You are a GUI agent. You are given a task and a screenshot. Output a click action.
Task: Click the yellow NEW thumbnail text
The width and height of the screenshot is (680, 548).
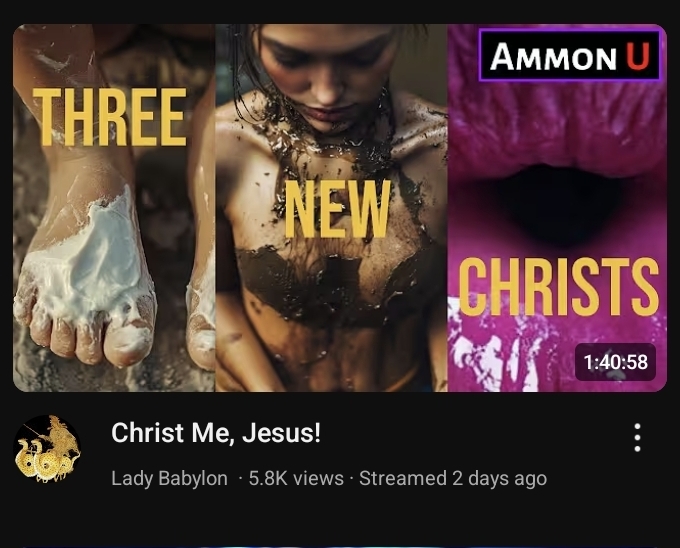337,209
